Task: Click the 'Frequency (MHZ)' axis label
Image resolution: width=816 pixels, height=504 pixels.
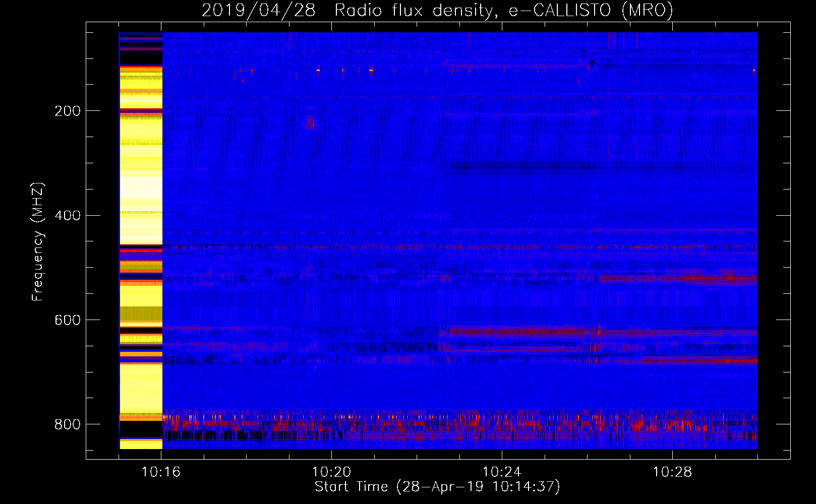Action: (x=38, y=242)
